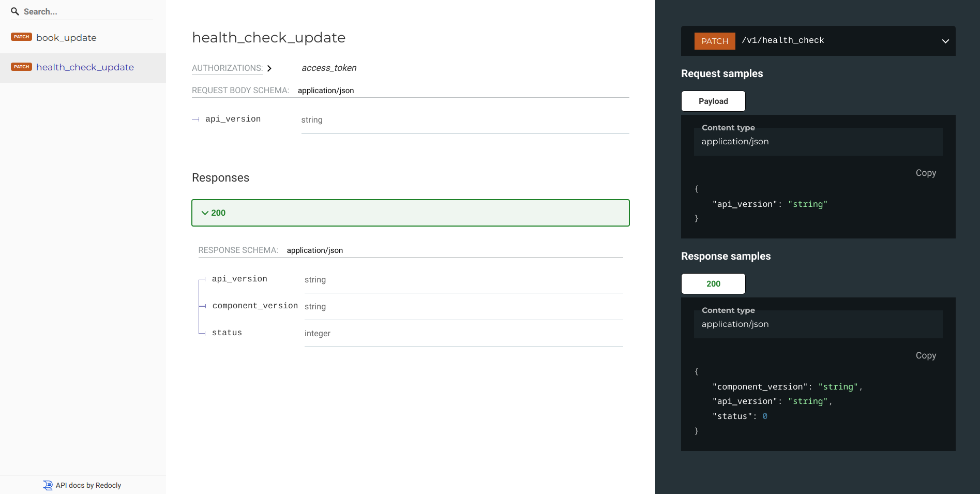The height and width of the screenshot is (494, 980).
Task: Click the AUTHORIZATIONS label
Action: [227, 68]
